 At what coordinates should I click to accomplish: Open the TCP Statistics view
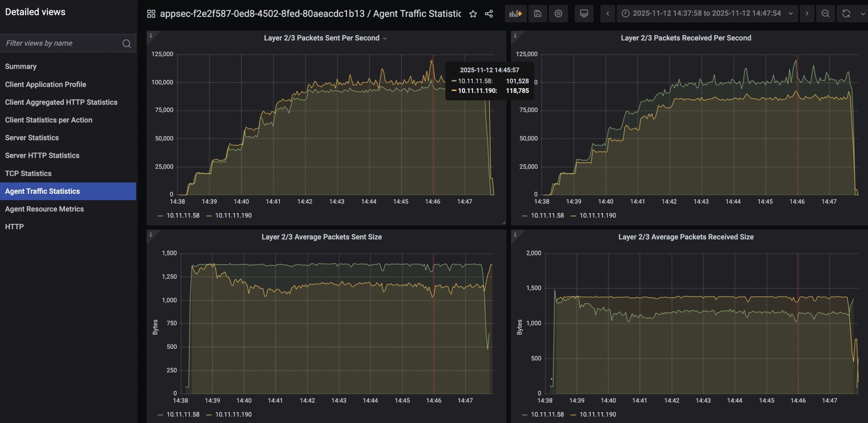(28, 173)
